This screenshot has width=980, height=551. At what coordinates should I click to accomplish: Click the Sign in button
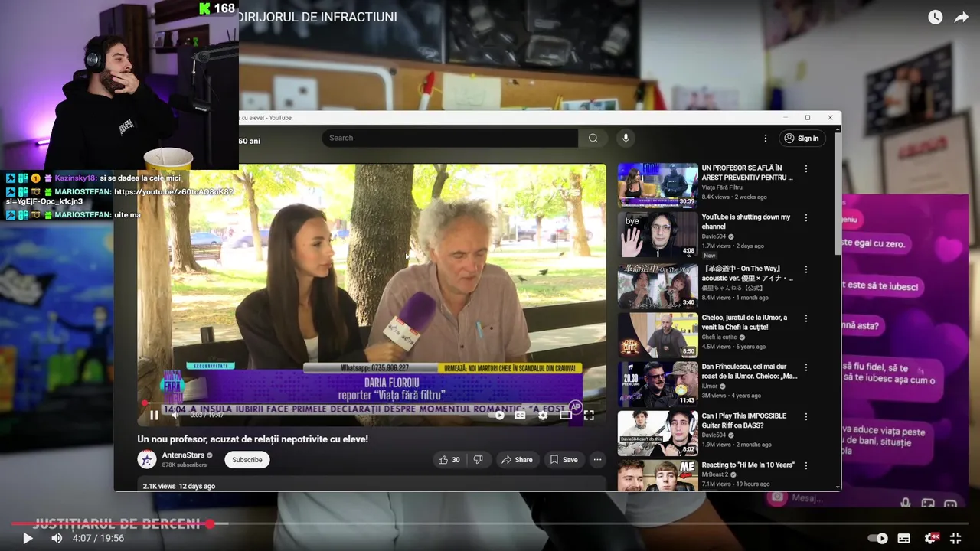[801, 138]
